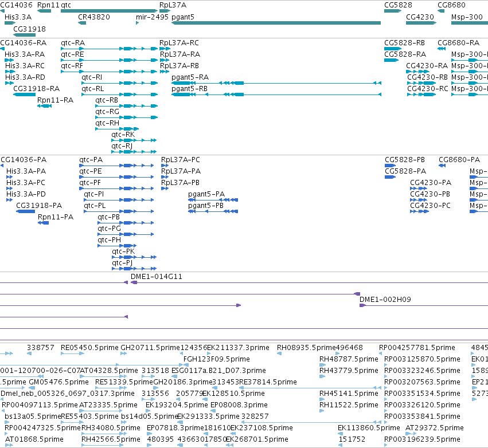
Task: Click the RE05450.5prime EST label
Action: pos(89,348)
